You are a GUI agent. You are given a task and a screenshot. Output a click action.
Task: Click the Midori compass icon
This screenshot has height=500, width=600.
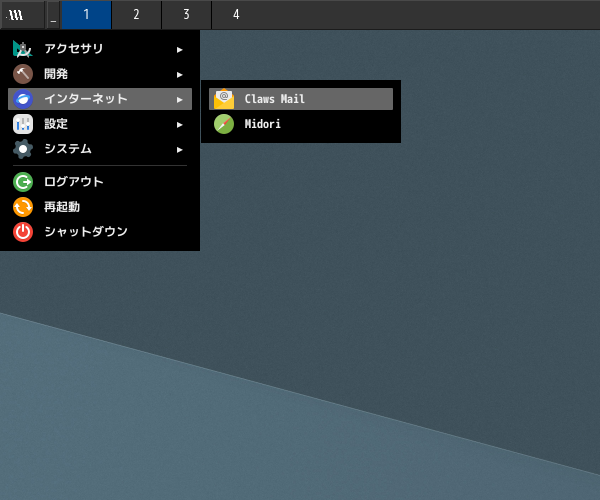224,124
